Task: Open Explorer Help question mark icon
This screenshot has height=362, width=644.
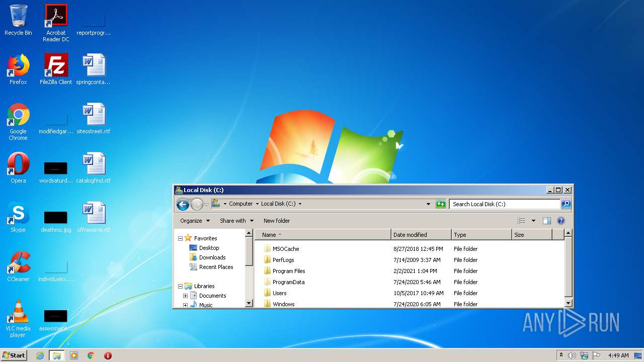Action: point(561,221)
